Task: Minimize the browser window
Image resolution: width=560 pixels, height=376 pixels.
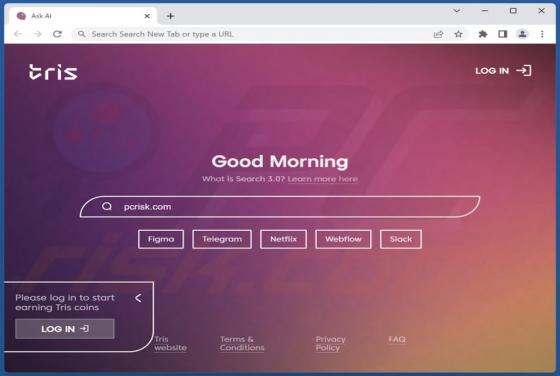Action: pos(485,11)
